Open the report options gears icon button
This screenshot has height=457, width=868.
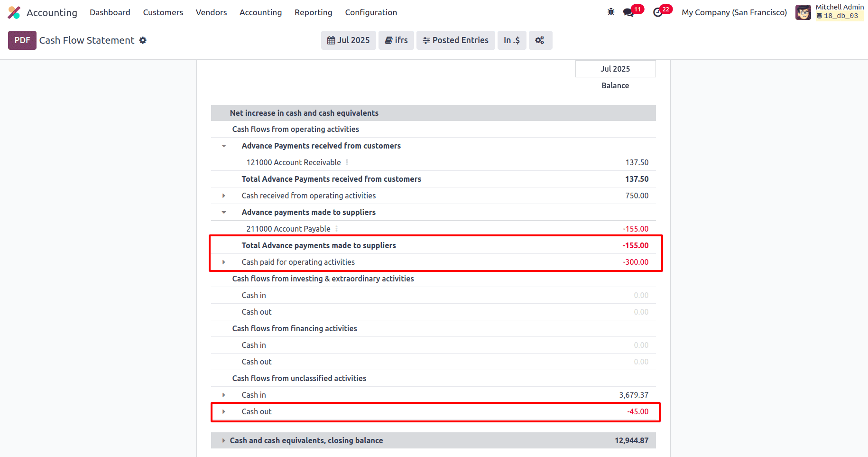(540, 40)
